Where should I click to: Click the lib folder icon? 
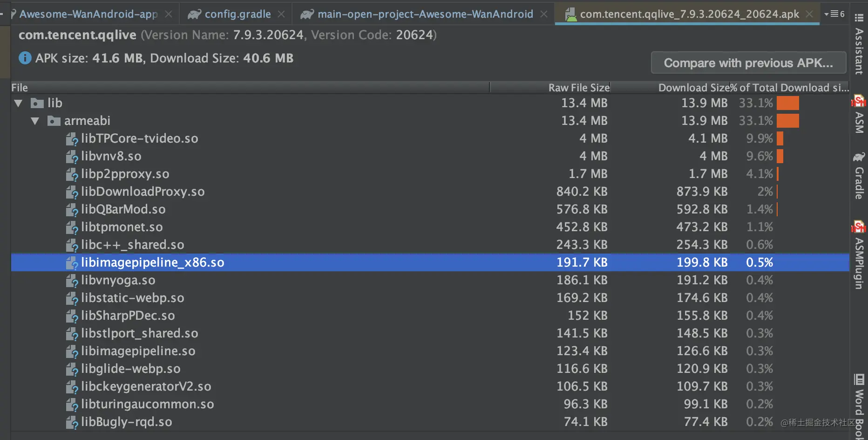tap(37, 103)
